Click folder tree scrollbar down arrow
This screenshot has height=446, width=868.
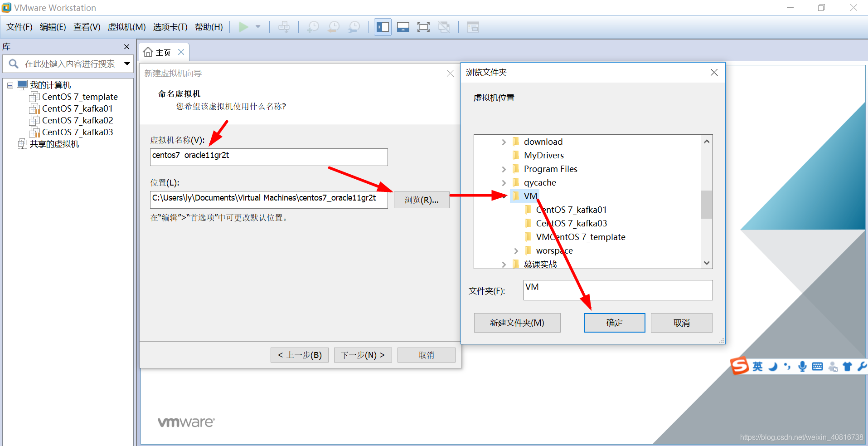point(707,263)
